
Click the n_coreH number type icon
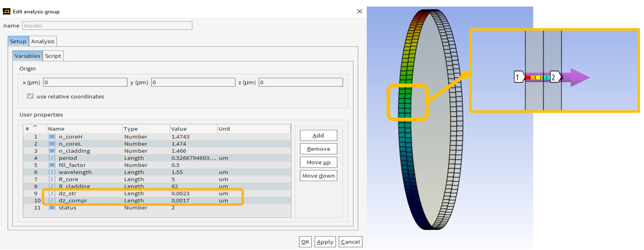click(x=52, y=137)
